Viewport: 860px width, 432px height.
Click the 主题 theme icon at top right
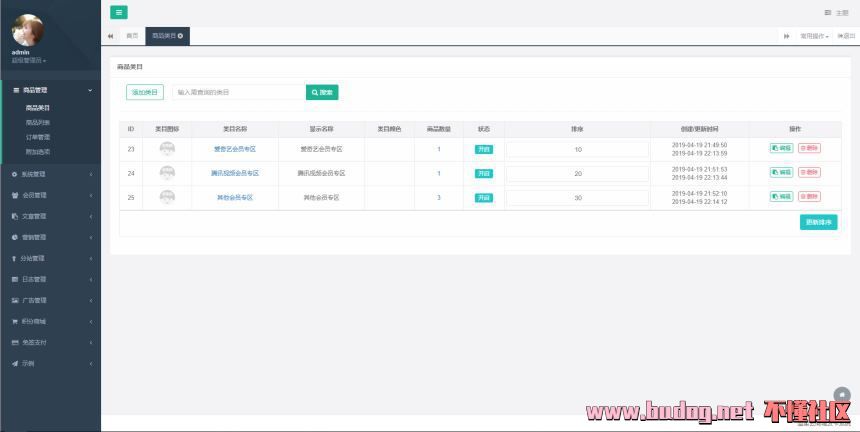(x=828, y=13)
